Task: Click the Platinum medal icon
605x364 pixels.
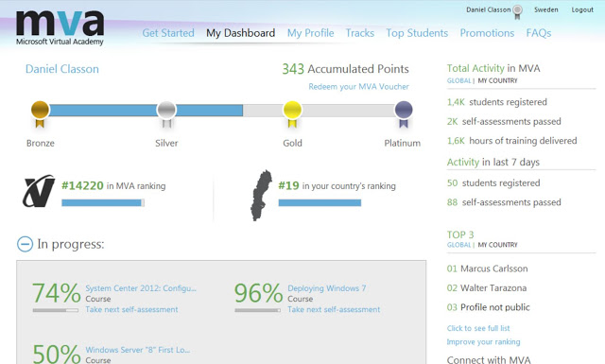Action: click(x=404, y=113)
